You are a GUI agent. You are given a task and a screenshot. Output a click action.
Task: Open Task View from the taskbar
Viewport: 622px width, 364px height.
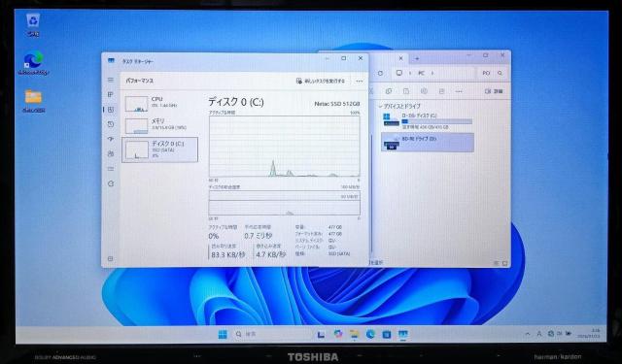click(322, 334)
